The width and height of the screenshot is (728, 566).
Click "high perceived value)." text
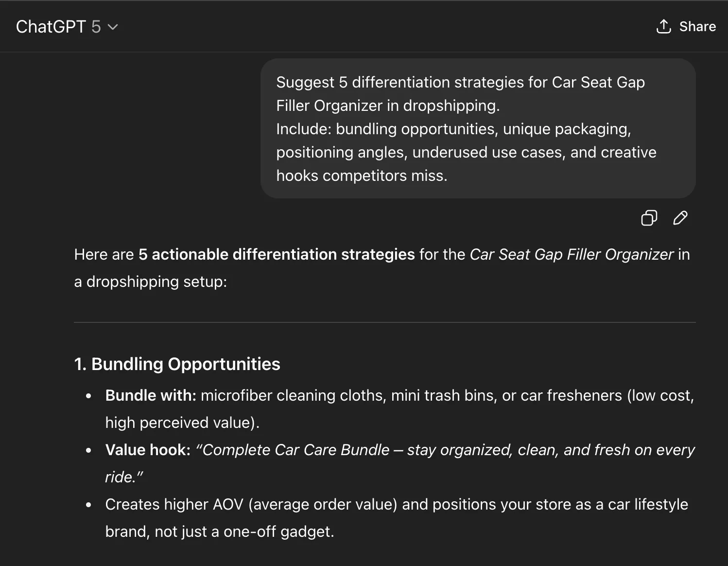pos(182,423)
